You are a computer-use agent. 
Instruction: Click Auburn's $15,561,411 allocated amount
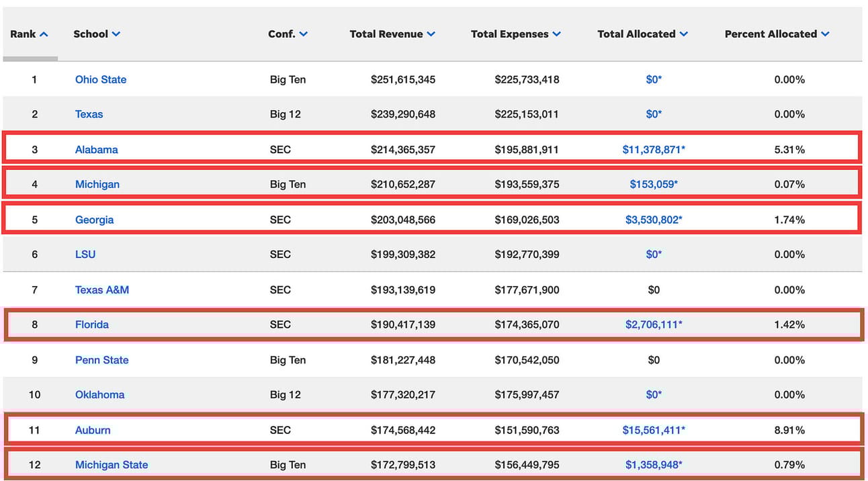pyautogui.click(x=653, y=430)
